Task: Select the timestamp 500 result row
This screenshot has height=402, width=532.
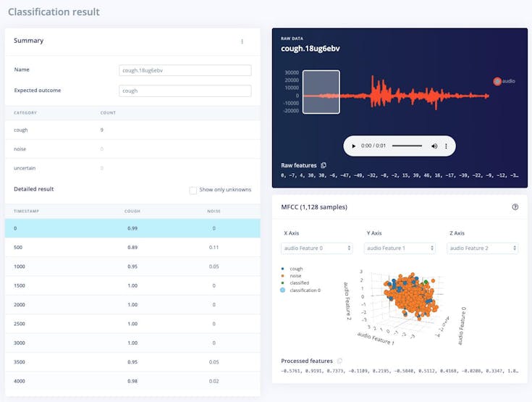Action: point(132,248)
